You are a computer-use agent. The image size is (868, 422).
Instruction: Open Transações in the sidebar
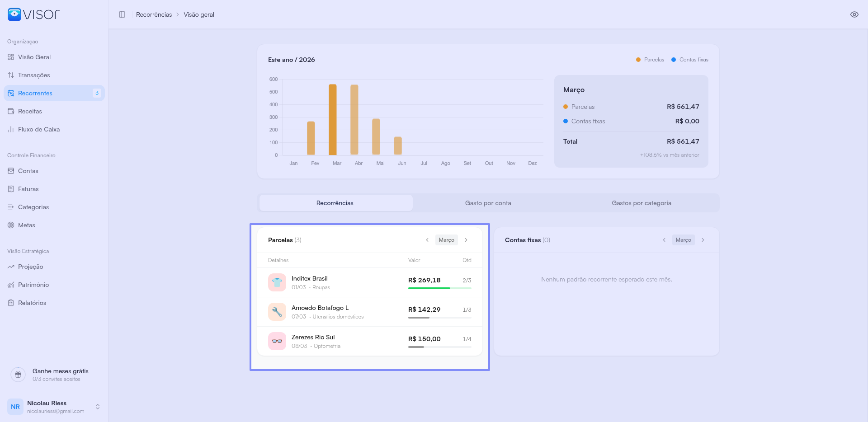pos(34,75)
